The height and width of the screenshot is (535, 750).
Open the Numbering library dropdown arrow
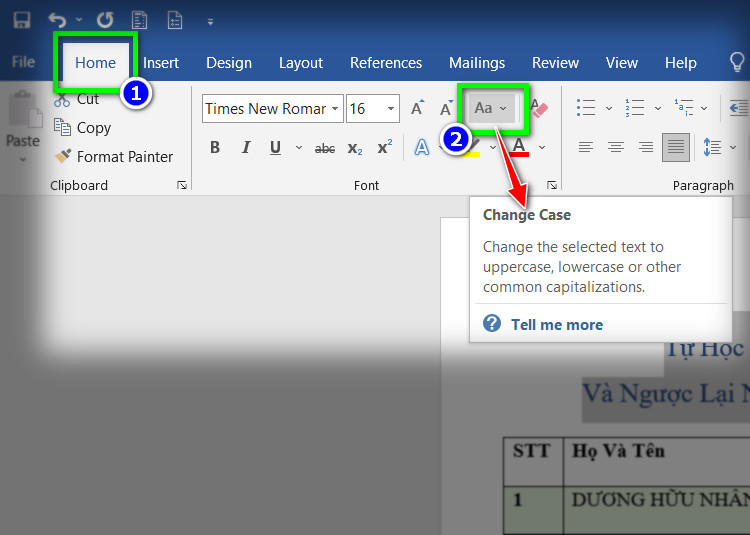pos(658,109)
